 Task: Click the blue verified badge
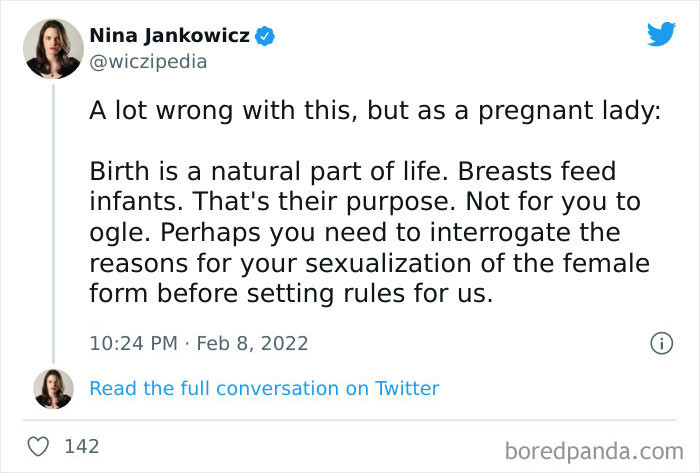tap(266, 37)
